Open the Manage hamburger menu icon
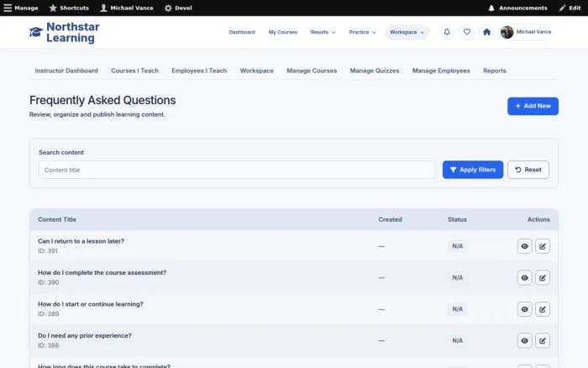 coord(8,8)
